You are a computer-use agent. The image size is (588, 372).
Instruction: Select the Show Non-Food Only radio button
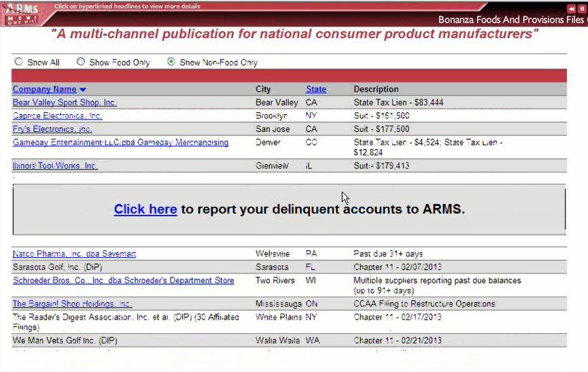coord(171,61)
